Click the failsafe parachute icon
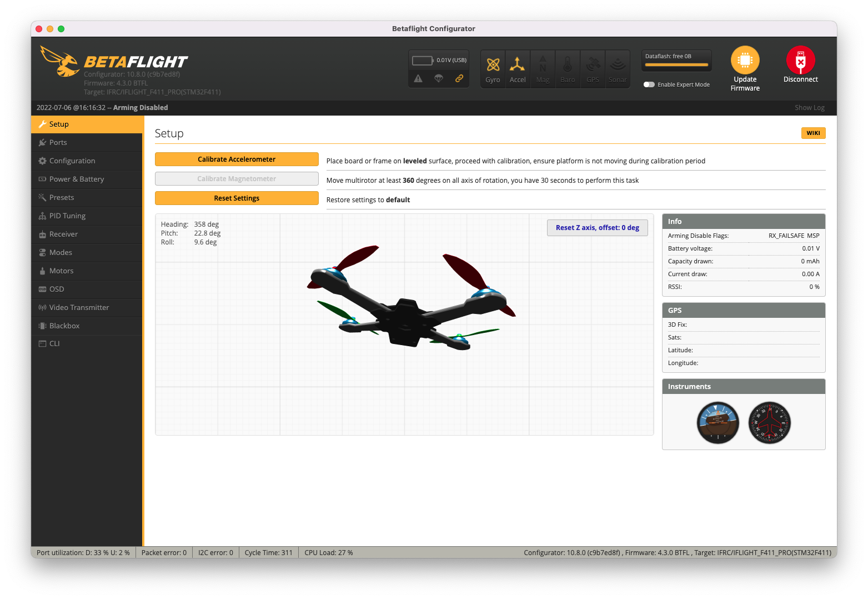The image size is (868, 599). (439, 78)
